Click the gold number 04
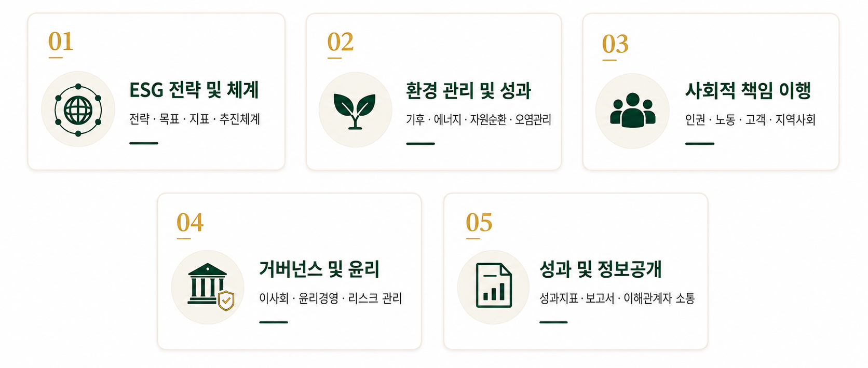Image resolution: width=868 pixels, height=368 pixels. click(190, 222)
